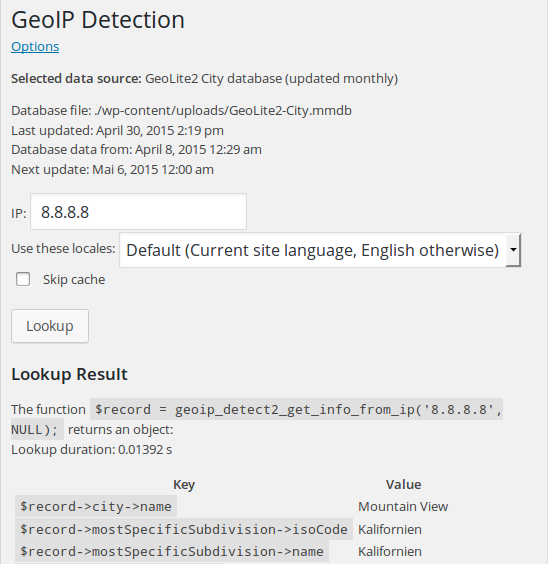This screenshot has width=548, height=564.
Task: Click the IP address input field
Action: pos(138,212)
